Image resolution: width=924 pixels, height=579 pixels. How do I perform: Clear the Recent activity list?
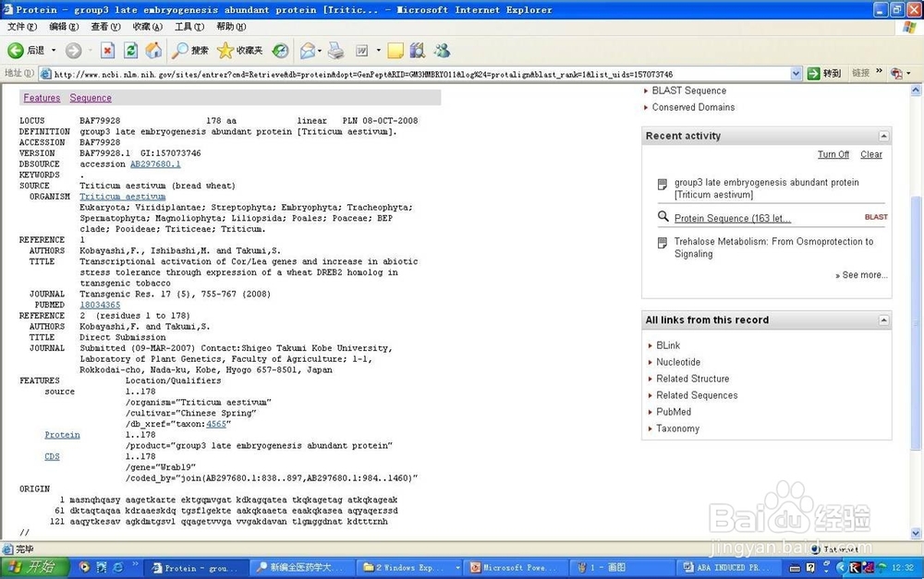coord(871,154)
